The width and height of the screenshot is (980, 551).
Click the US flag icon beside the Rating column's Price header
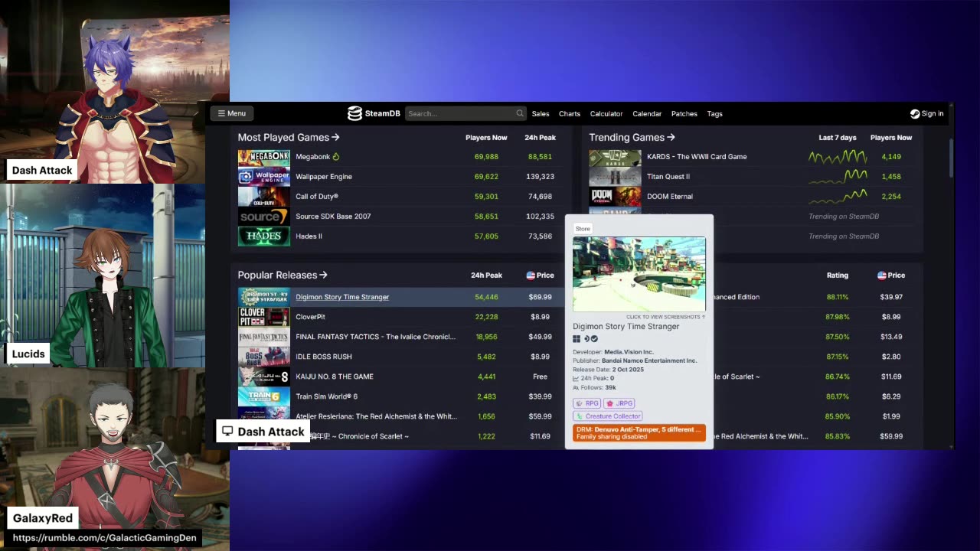(x=881, y=275)
